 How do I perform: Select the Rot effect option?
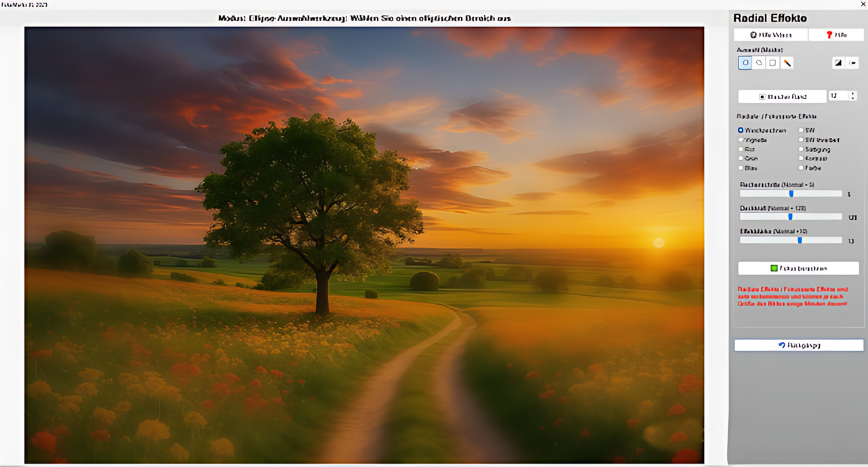(x=747, y=149)
